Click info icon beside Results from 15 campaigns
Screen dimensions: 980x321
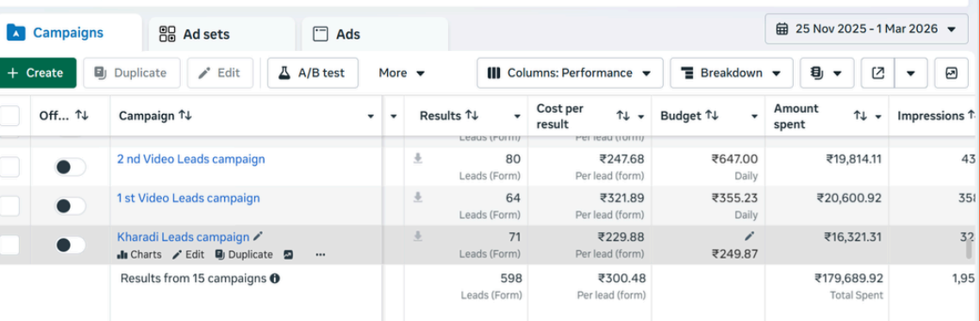(274, 279)
